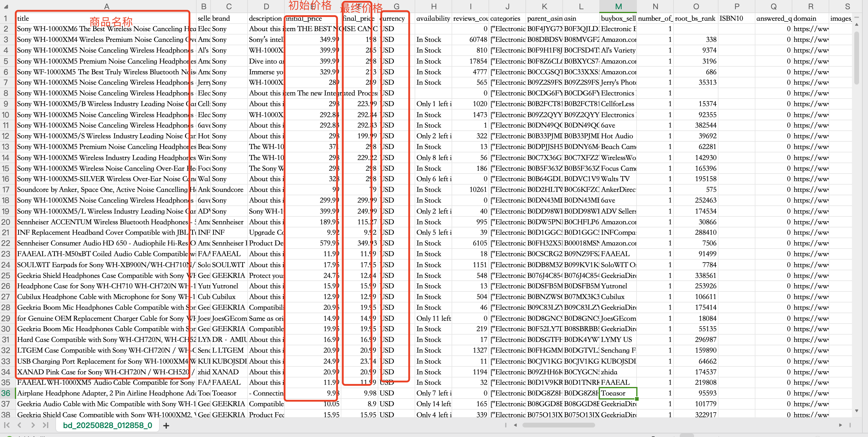Click the 'title' header cell
The width and height of the screenshot is (868, 437).
pyautogui.click(x=106, y=18)
